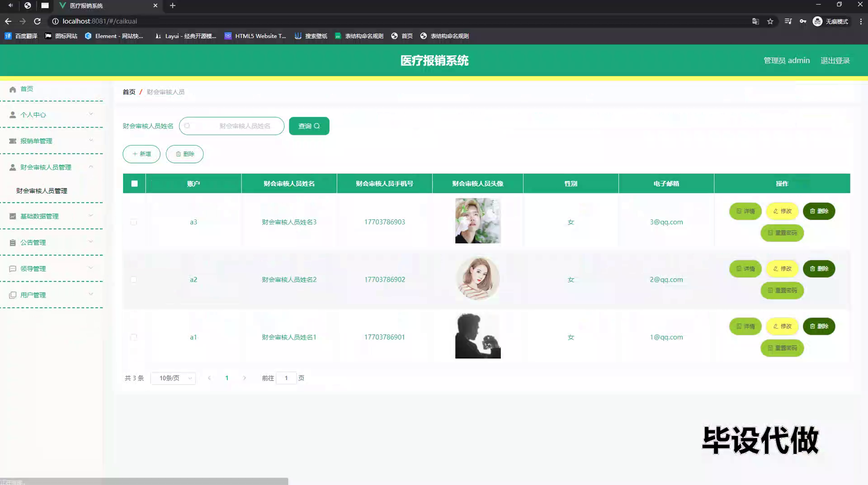Click the 报销单管理 ticket icon
The image size is (868, 485).
point(13,141)
